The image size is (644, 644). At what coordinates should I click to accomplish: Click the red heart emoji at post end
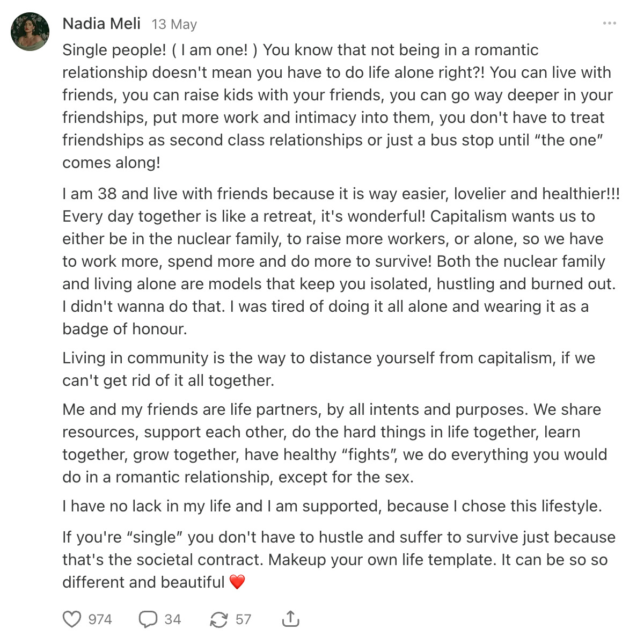coord(237,582)
